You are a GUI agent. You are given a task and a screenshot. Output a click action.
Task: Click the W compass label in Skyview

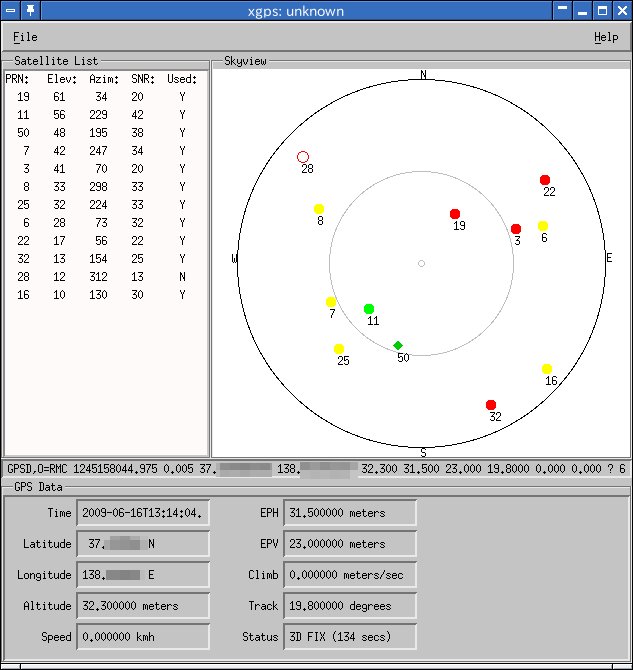pos(234,259)
